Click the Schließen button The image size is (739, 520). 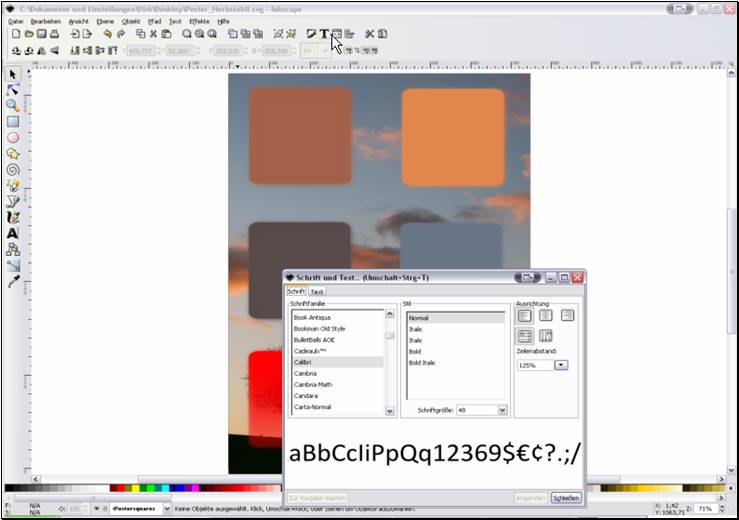click(565, 497)
